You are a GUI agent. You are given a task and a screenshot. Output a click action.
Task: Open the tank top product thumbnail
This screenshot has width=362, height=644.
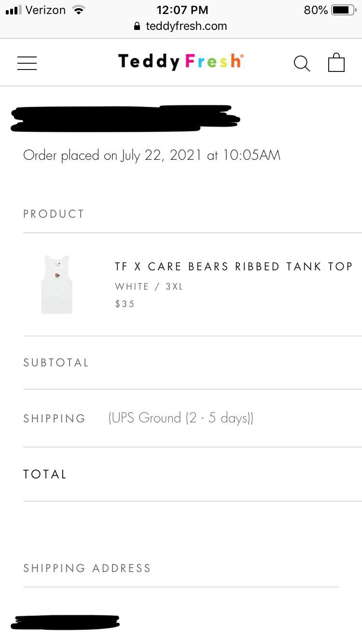[56, 285]
